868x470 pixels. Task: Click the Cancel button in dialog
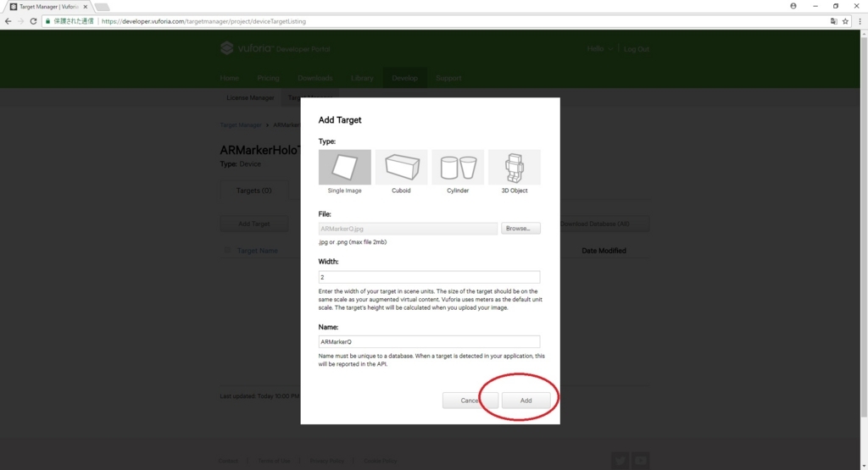click(x=470, y=401)
